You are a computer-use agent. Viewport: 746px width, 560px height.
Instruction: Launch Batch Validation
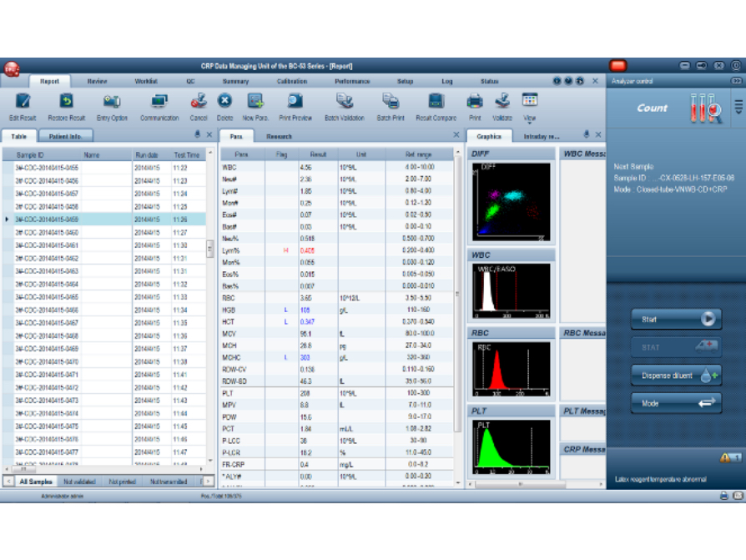(x=344, y=102)
